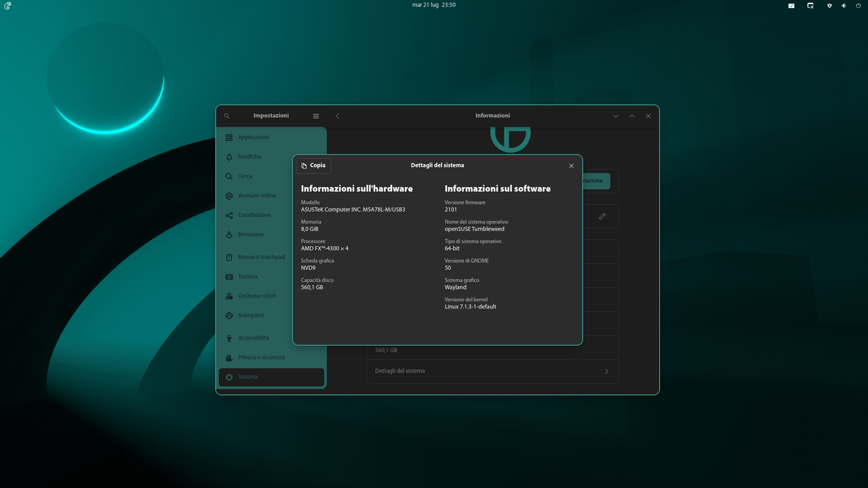868x488 pixels.
Task: Click the search magnifier in Impostazioni header
Action: (226, 116)
